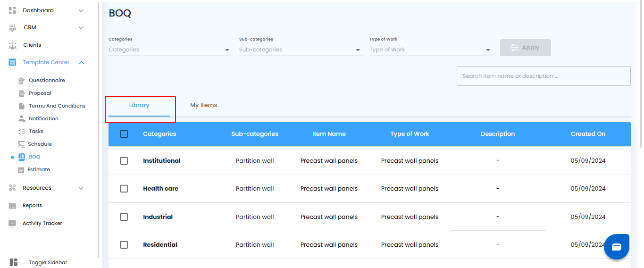Select the Library tab
The height and width of the screenshot is (268, 644).
(139, 105)
